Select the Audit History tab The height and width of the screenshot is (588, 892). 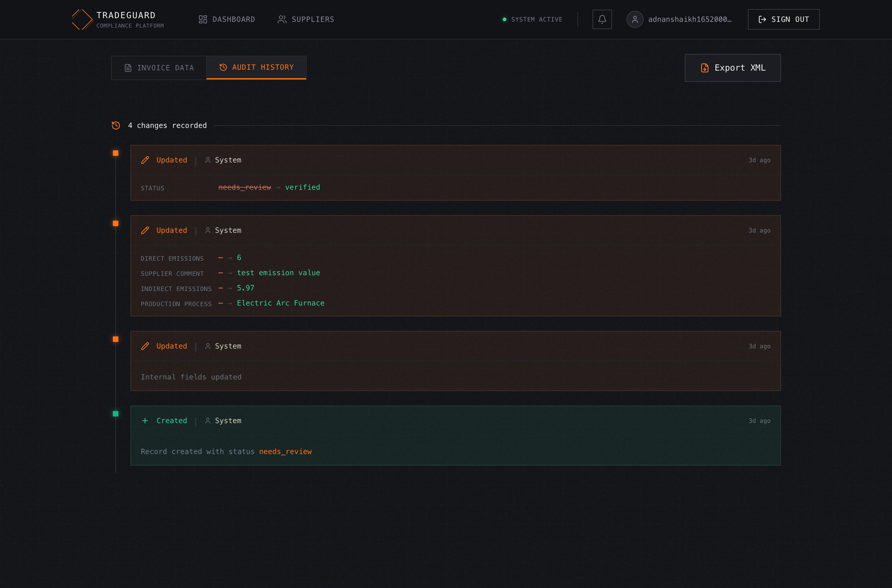point(256,67)
